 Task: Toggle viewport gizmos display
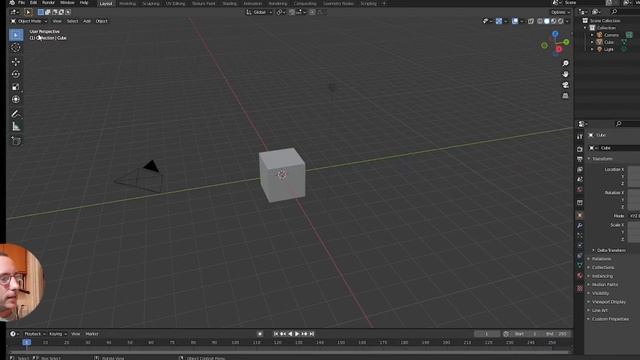[x=499, y=21]
